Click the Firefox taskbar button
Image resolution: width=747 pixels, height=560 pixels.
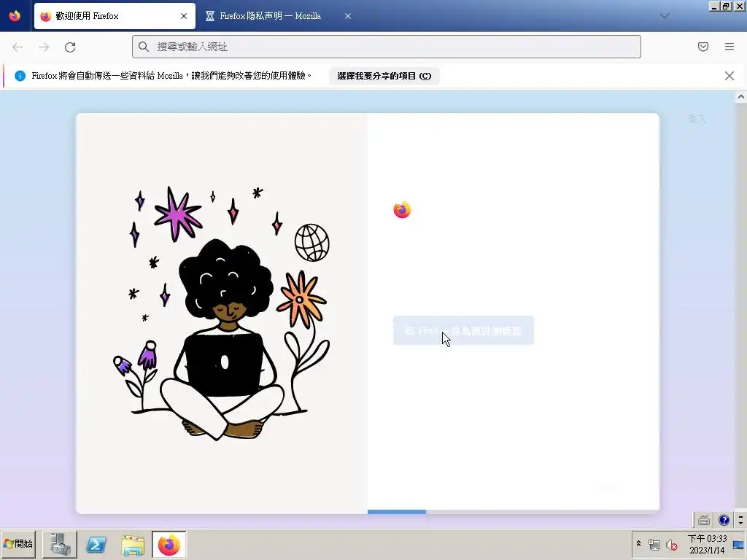tap(169, 544)
